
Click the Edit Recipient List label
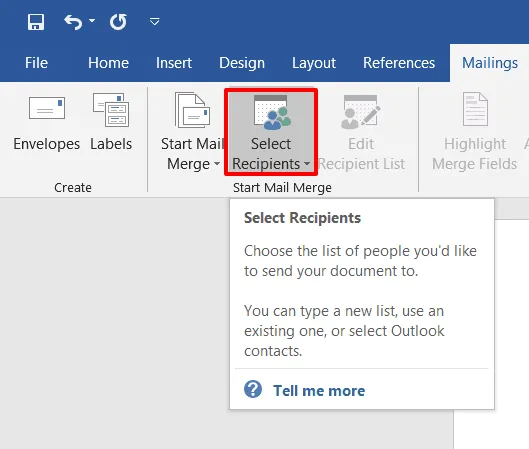tap(361, 154)
